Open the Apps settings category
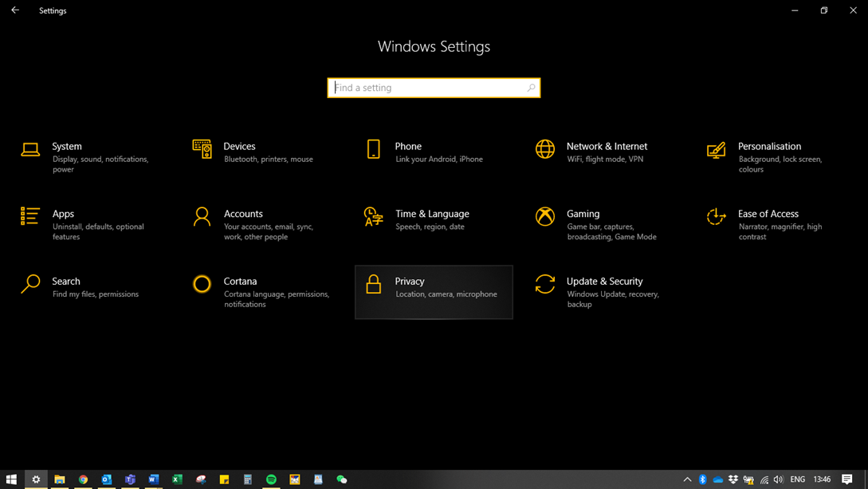This screenshot has height=489, width=868. (63, 214)
